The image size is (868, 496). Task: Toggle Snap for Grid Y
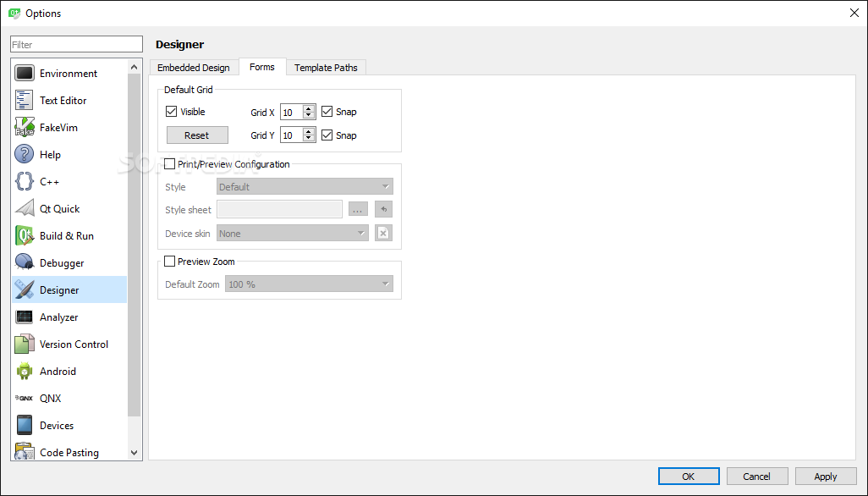327,135
